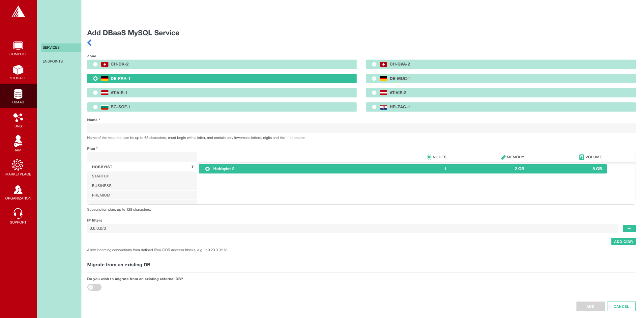Remove the IP filter with minus button
Screen dimensions: 644x318
pos(629,228)
